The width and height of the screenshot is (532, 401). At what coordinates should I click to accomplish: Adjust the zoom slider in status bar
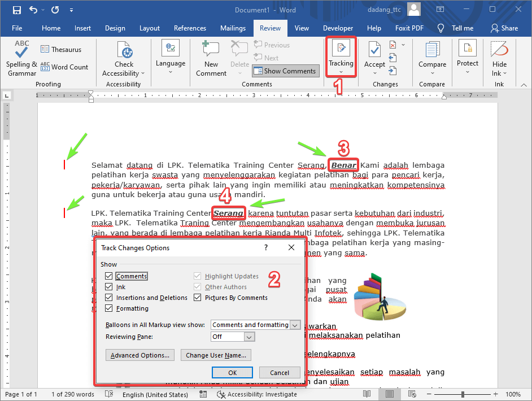463,394
